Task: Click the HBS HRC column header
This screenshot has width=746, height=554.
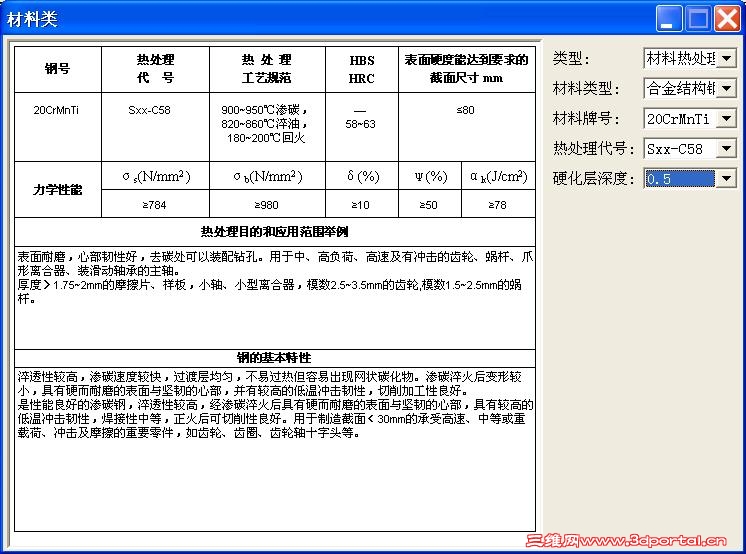Action: click(x=362, y=69)
